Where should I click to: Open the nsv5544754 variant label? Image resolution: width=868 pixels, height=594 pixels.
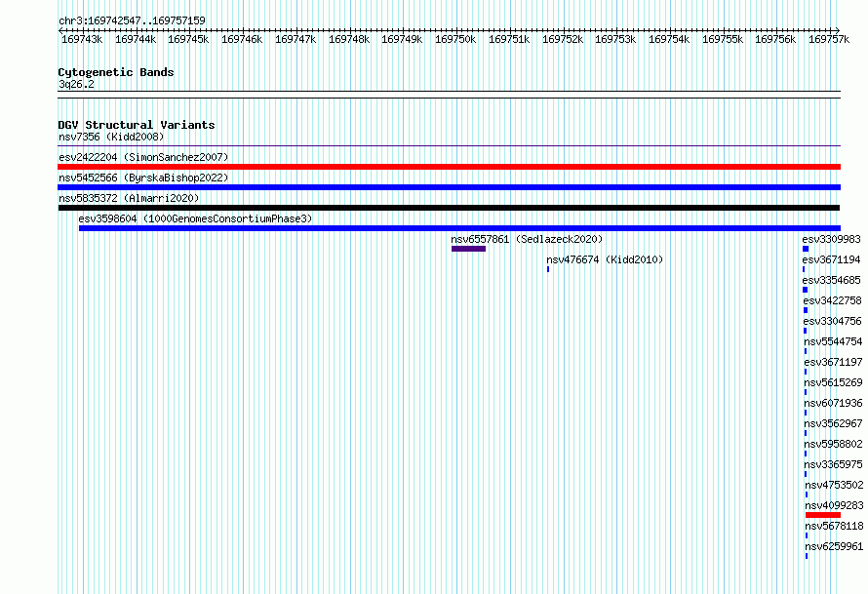(833, 341)
